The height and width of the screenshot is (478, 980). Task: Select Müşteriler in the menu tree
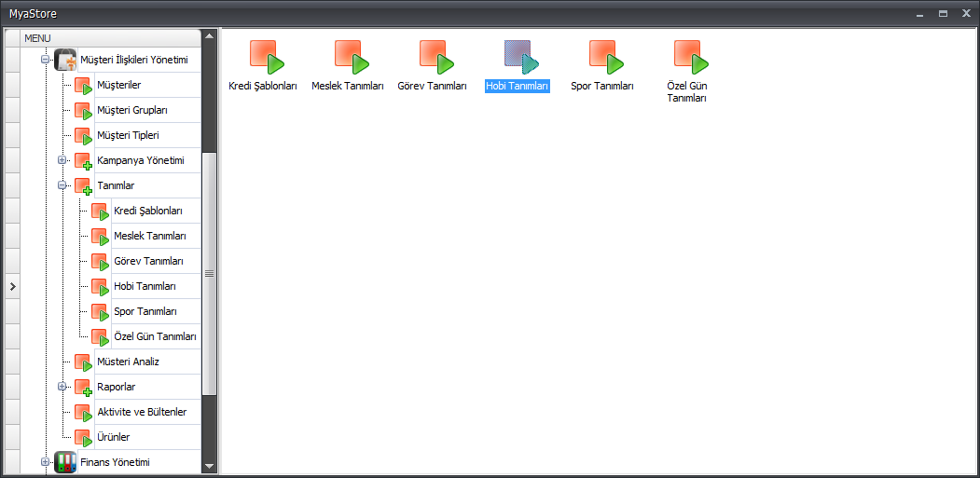tap(118, 86)
